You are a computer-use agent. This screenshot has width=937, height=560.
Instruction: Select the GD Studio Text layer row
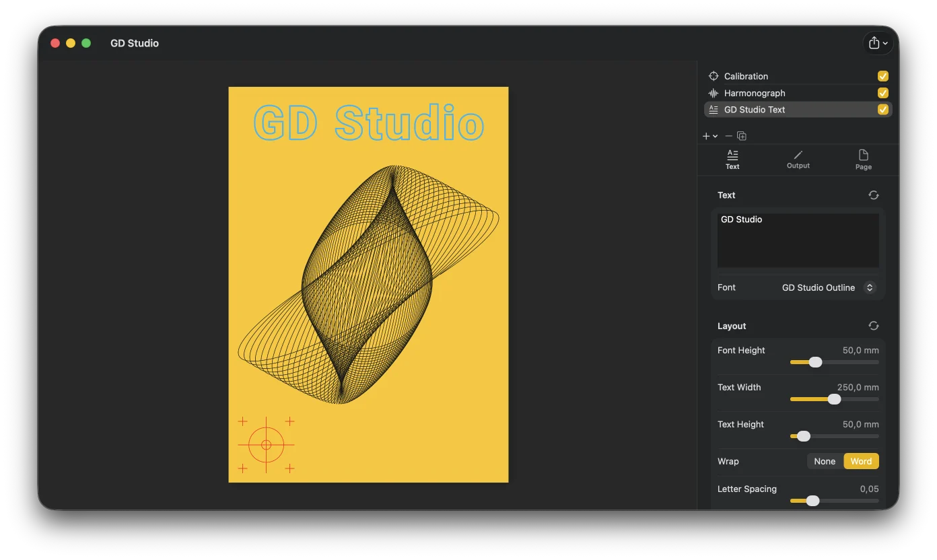[798, 110]
